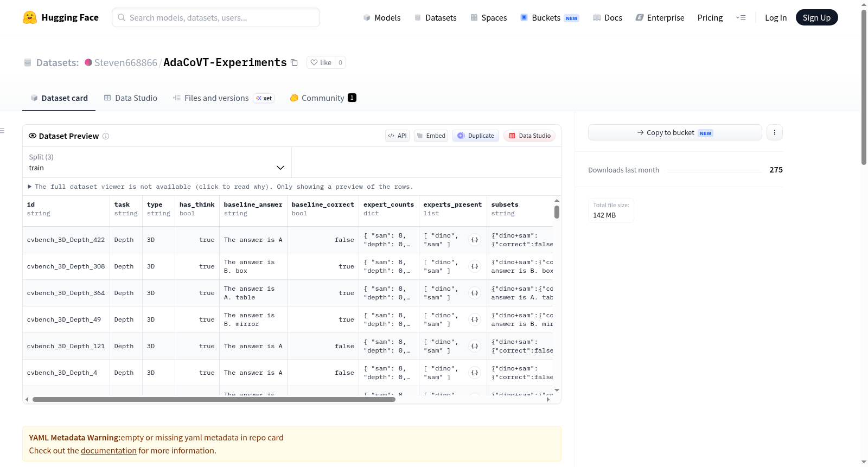868x467 pixels.
Task: Click the 'The answer is B. mirror' cell
Action: pyautogui.click(x=253, y=319)
